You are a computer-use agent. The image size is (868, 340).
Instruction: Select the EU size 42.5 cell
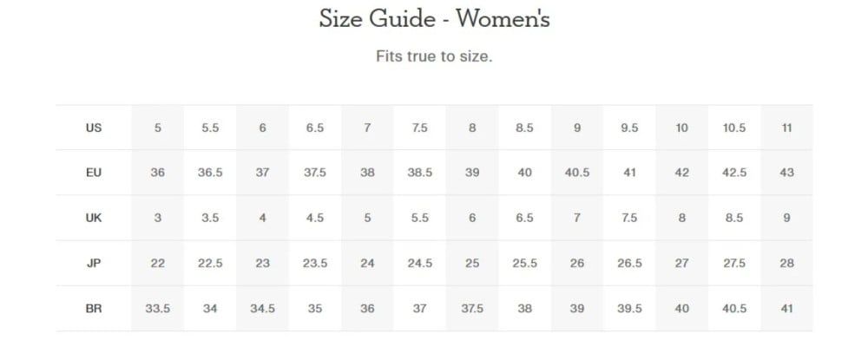click(x=734, y=173)
